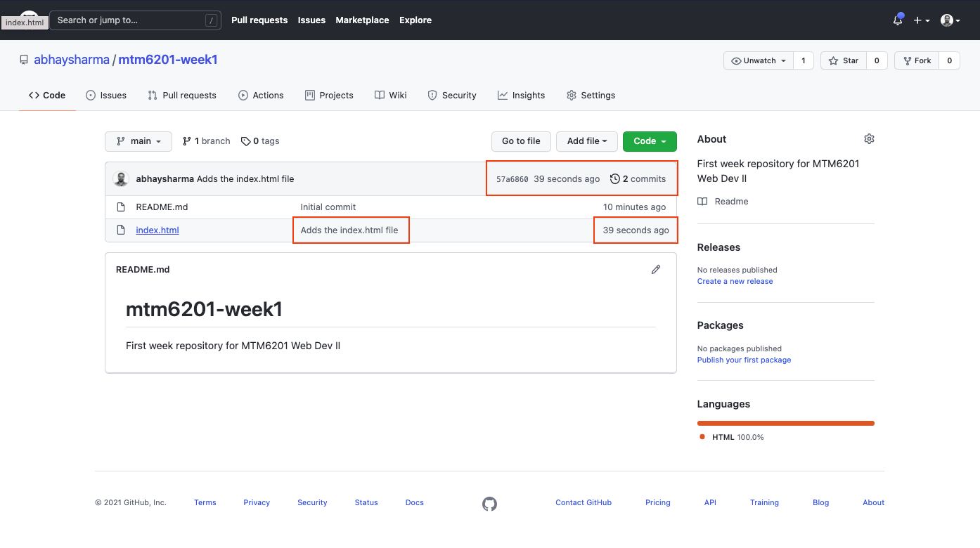The image size is (980, 548).
Task: Open index.html row commit message
Action: coord(349,230)
